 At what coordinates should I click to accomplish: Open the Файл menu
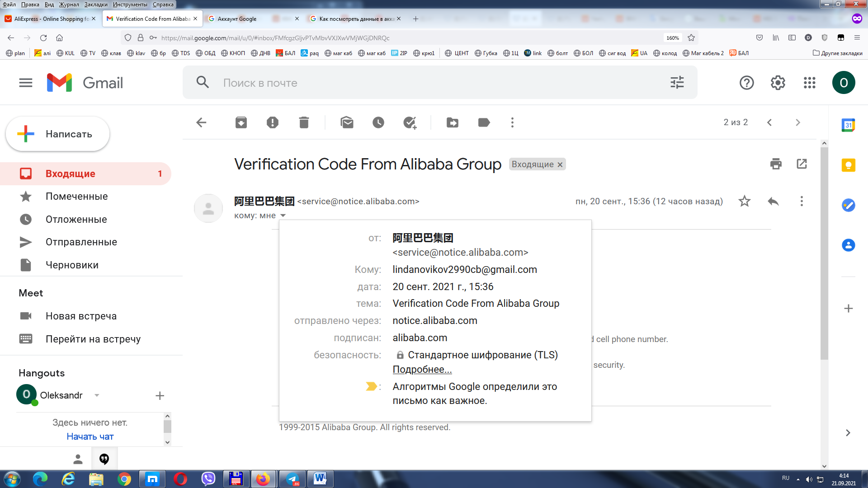9,5
